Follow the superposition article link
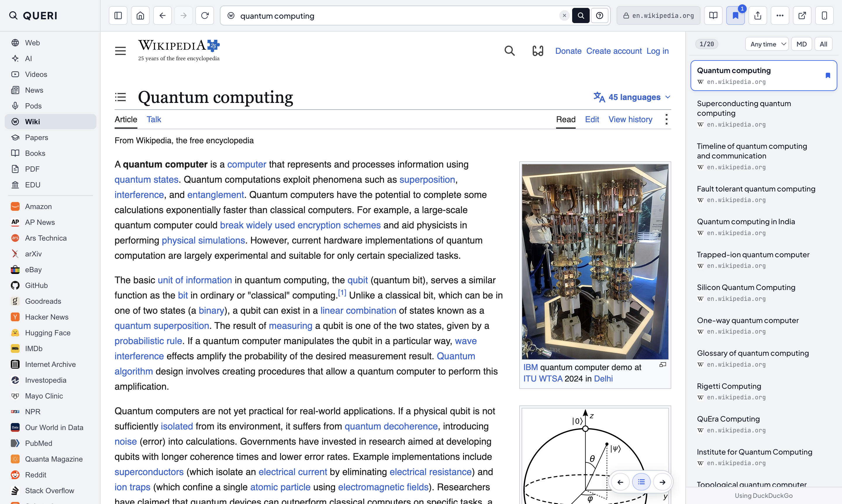Image resolution: width=842 pixels, height=504 pixels. click(x=427, y=179)
